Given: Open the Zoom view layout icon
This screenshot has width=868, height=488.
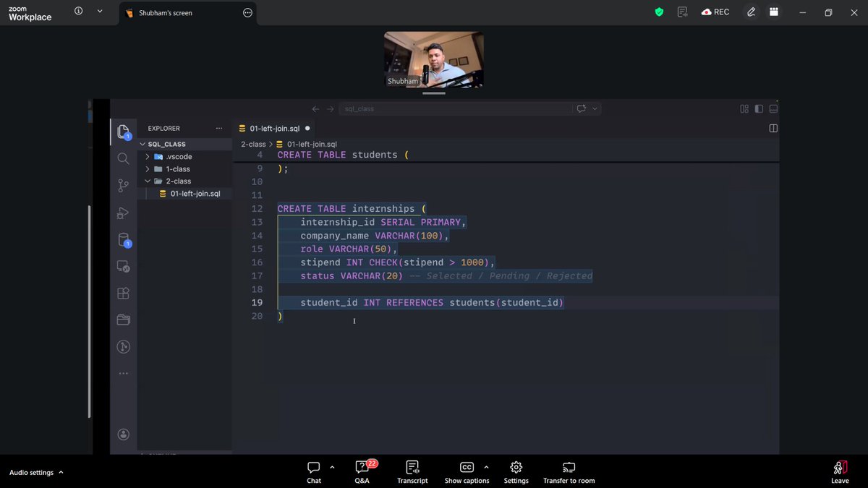Looking at the screenshot, I should (773, 12).
